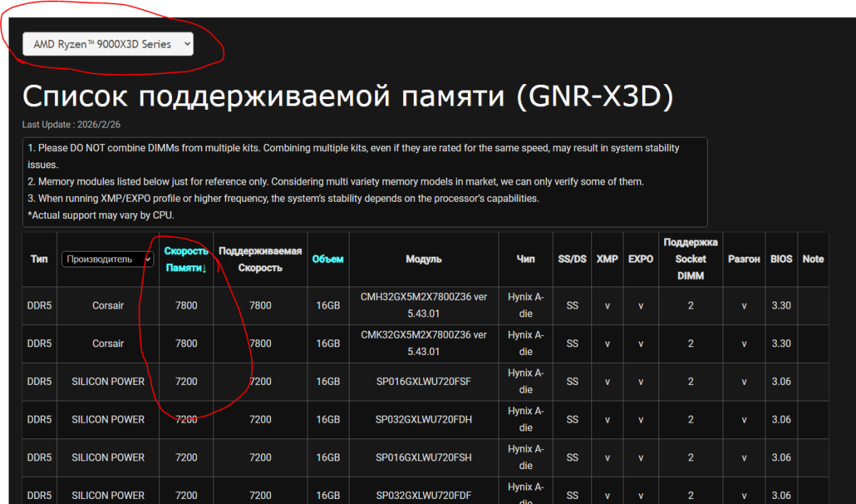This screenshot has width=856, height=504.
Task: Sort by Объем column header
Action: tap(328, 259)
